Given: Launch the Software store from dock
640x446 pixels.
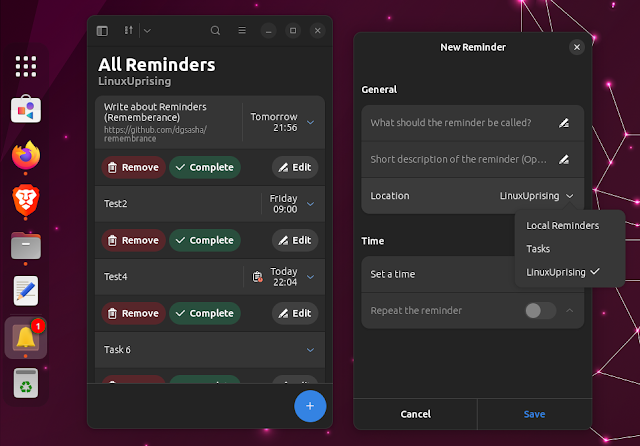Looking at the screenshot, I should pyautogui.click(x=26, y=109).
